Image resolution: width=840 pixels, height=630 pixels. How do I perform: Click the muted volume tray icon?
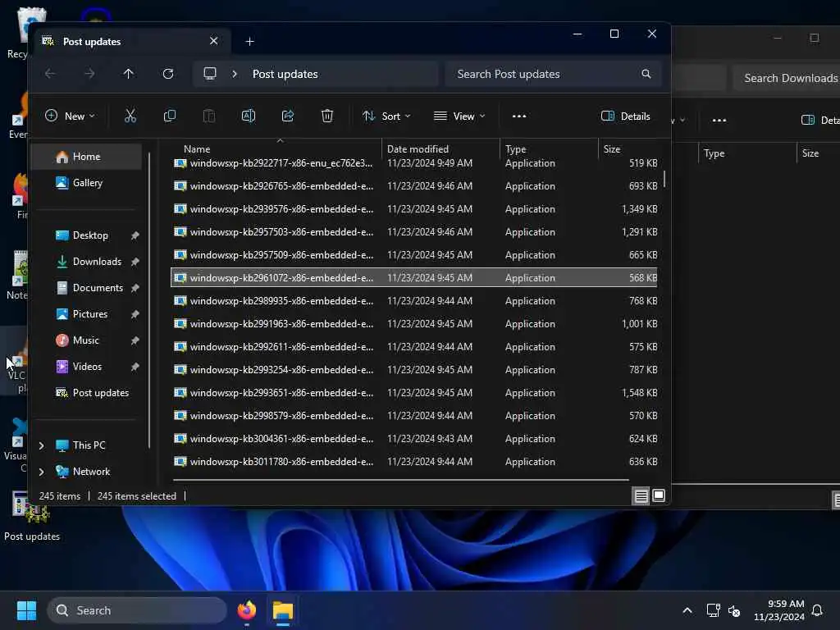coord(734,610)
